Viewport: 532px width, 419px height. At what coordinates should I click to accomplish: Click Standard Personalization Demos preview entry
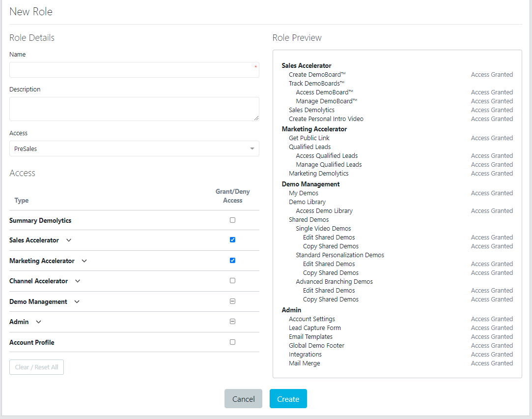(340, 255)
